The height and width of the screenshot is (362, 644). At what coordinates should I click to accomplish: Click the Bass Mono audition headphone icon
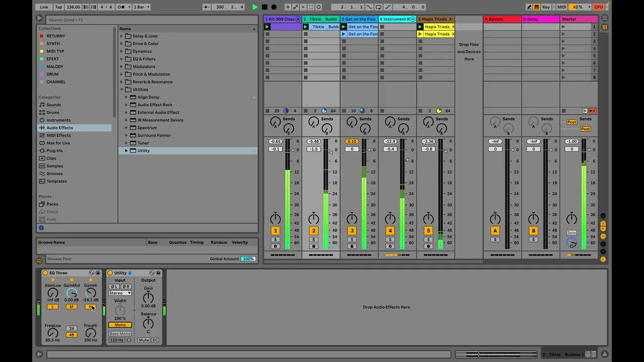point(129,340)
